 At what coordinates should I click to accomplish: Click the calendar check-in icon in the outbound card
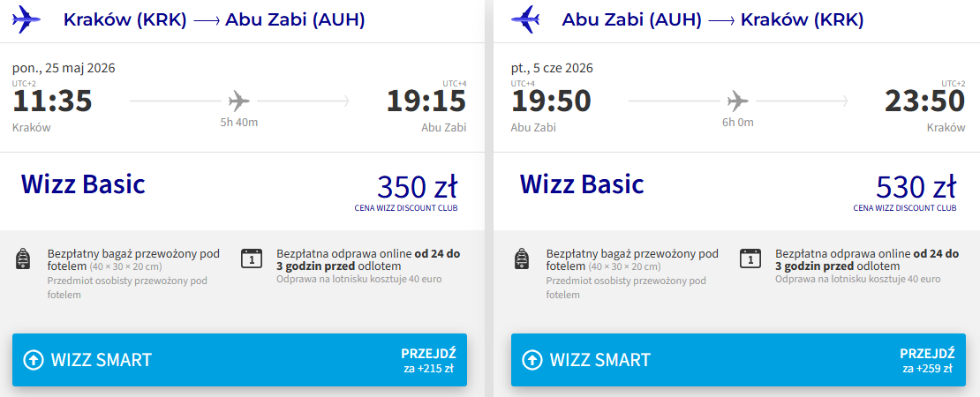(x=252, y=258)
